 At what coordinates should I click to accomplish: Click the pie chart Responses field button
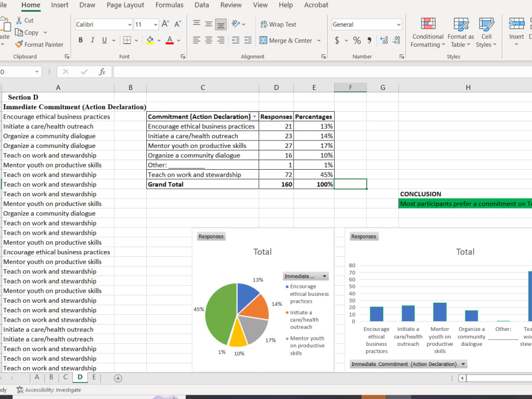point(211,237)
